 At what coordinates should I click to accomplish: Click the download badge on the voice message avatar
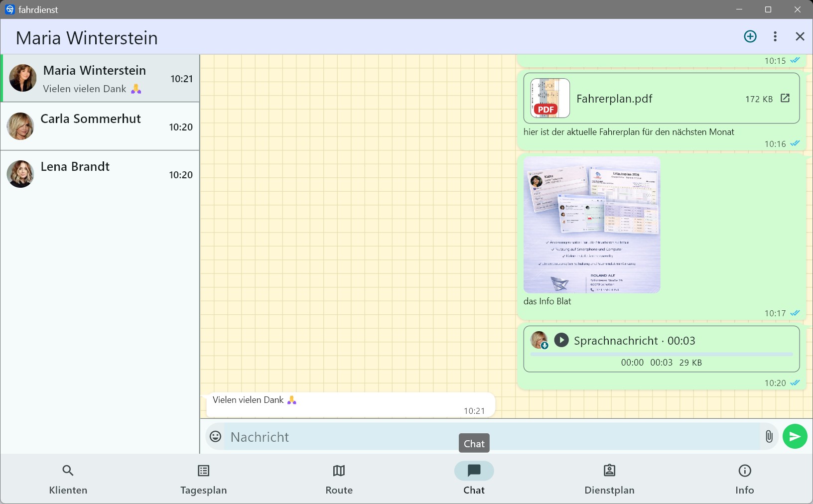(x=546, y=346)
